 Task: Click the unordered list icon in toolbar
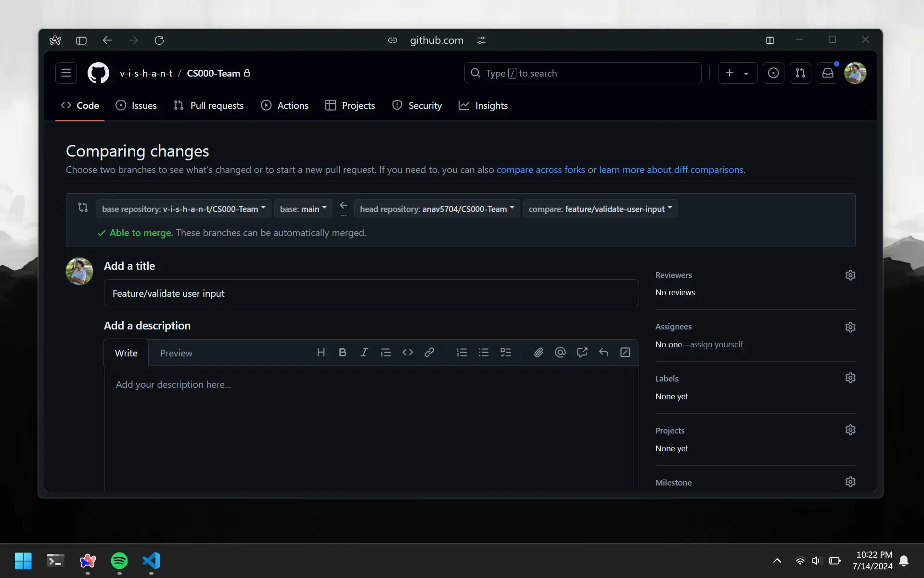pyautogui.click(x=484, y=352)
